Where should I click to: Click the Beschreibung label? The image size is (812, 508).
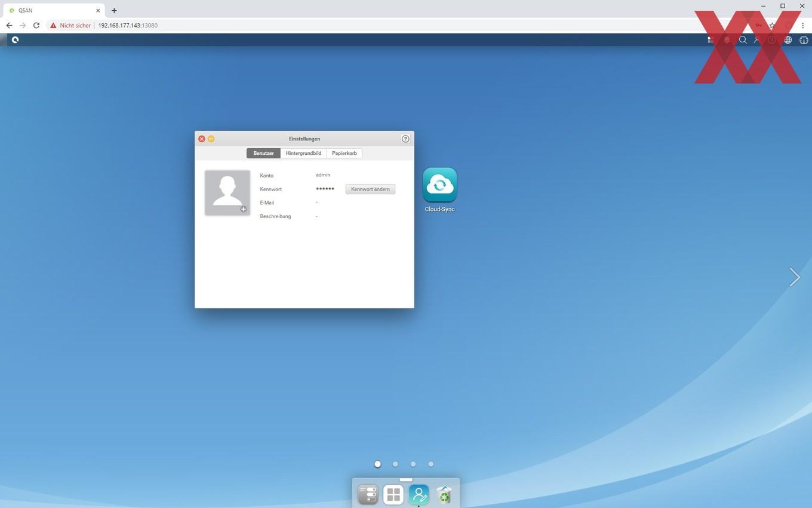click(275, 216)
